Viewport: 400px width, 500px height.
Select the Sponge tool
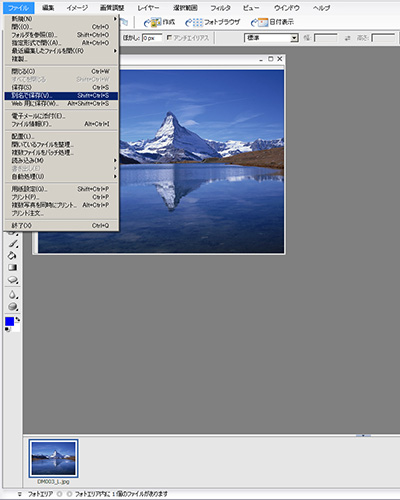(12, 307)
